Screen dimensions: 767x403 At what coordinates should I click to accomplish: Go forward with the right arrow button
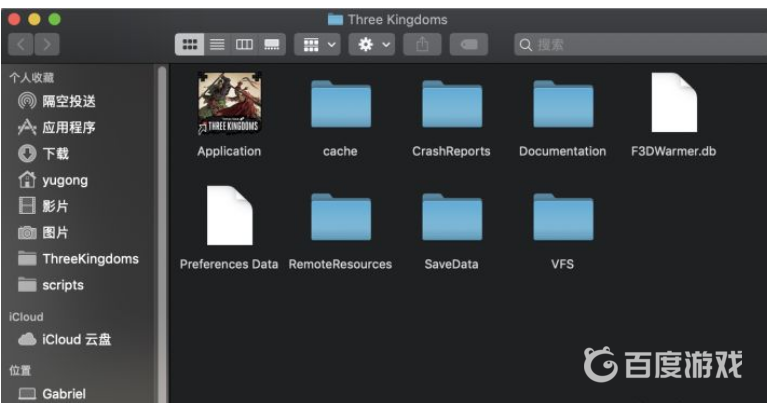coord(47,45)
